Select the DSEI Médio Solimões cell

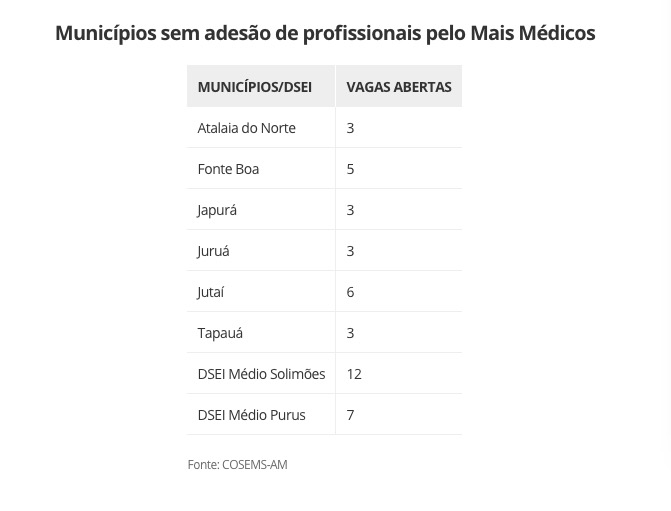261,374
